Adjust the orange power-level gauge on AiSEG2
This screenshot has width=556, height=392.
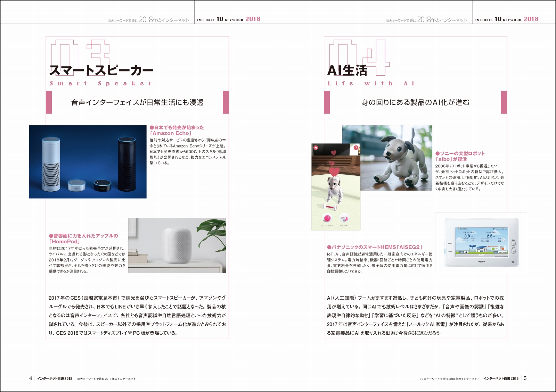pos(503,249)
